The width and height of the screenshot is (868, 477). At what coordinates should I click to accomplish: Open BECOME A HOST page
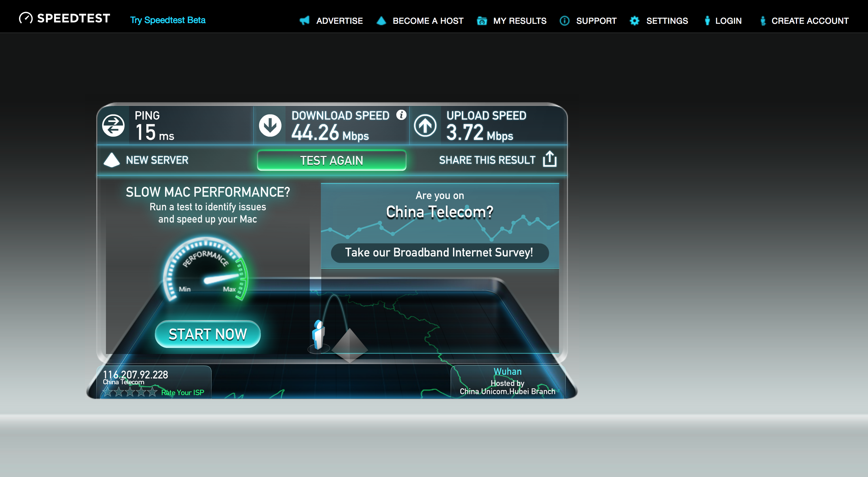click(428, 21)
